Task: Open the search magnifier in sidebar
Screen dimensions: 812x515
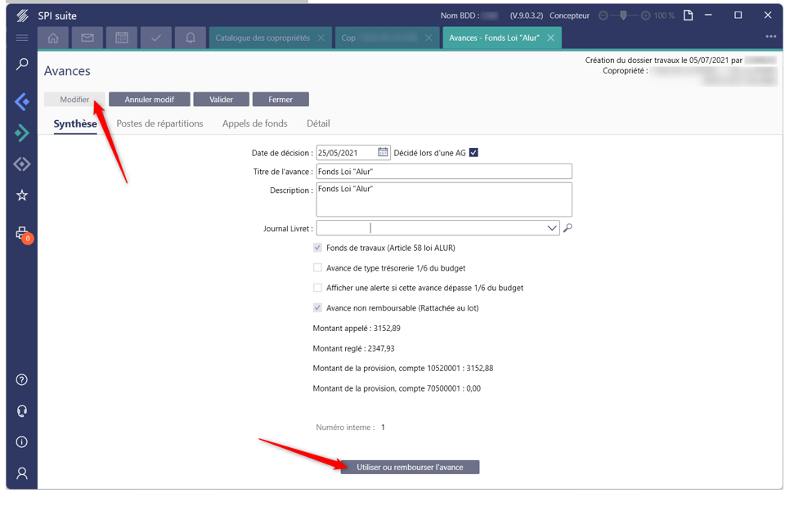Action: 22,65
